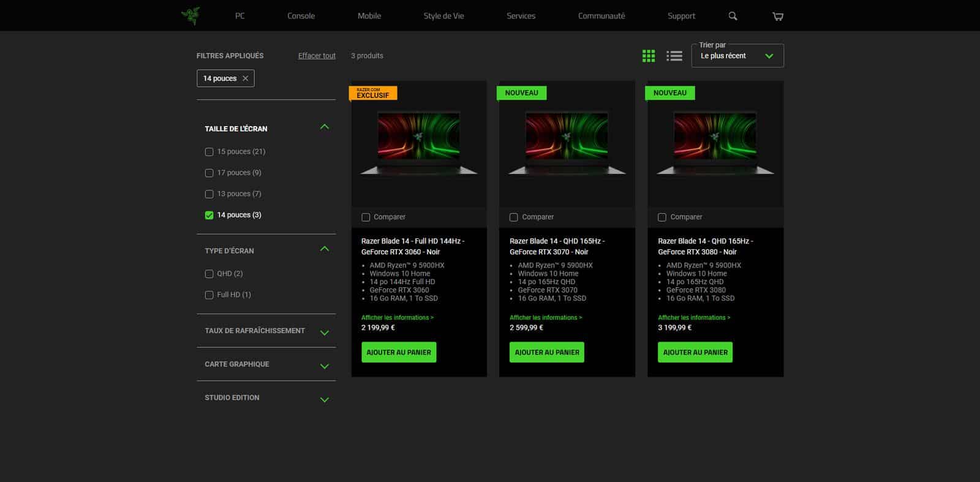The height and width of the screenshot is (482, 980).
Task: Open the Mobile menu
Action: tap(369, 16)
